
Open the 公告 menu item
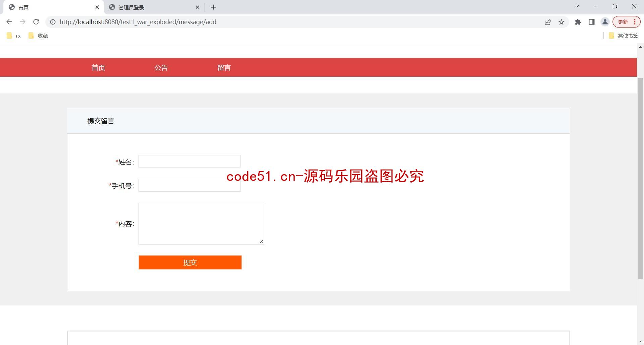tap(161, 68)
